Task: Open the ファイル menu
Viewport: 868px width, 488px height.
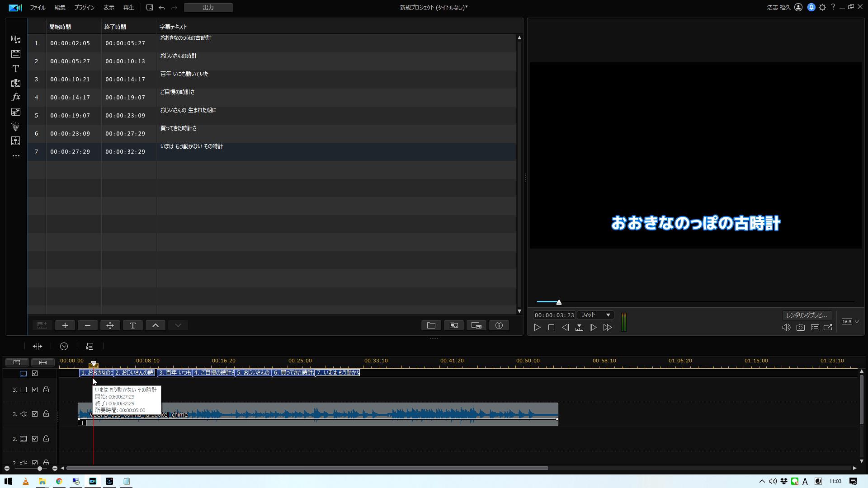Action: [x=38, y=8]
